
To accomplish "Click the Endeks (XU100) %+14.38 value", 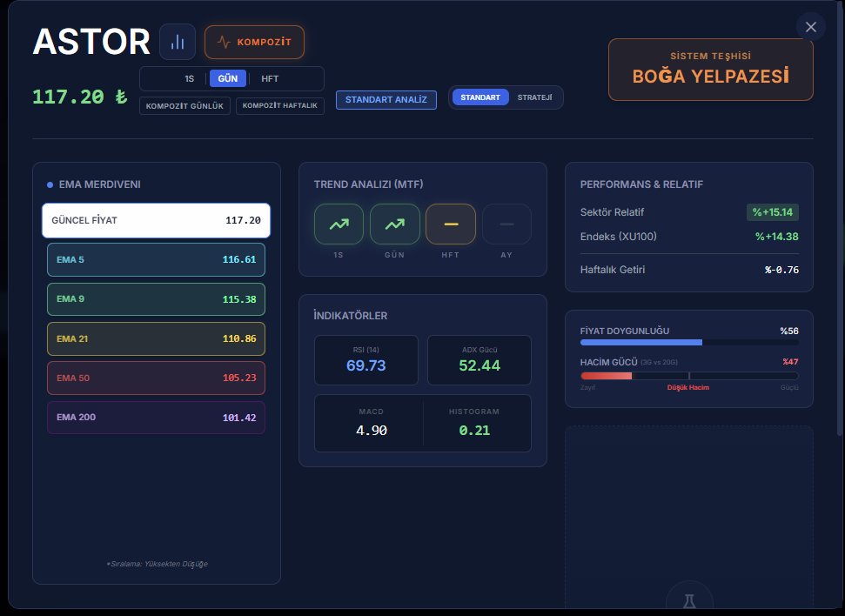I will pos(776,237).
